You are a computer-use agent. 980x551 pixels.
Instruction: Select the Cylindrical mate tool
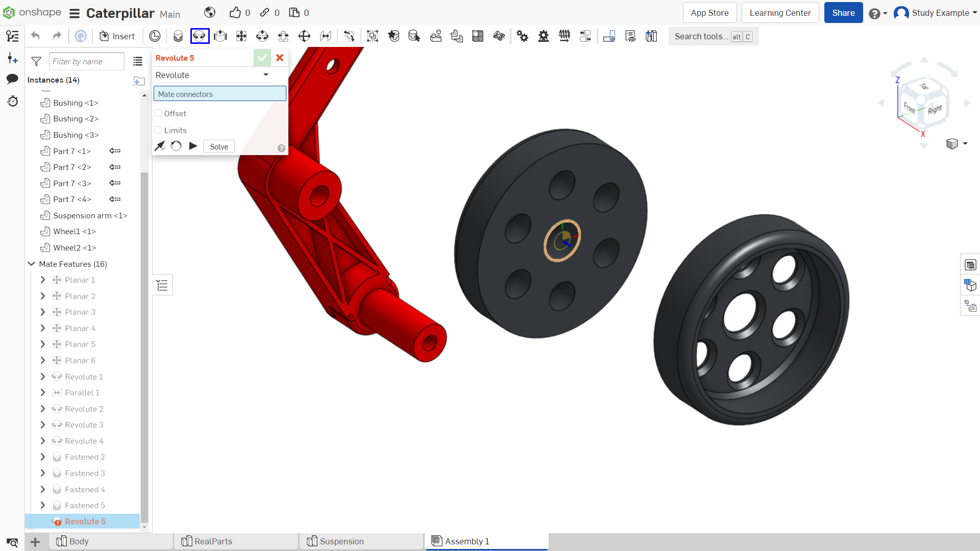[x=262, y=36]
